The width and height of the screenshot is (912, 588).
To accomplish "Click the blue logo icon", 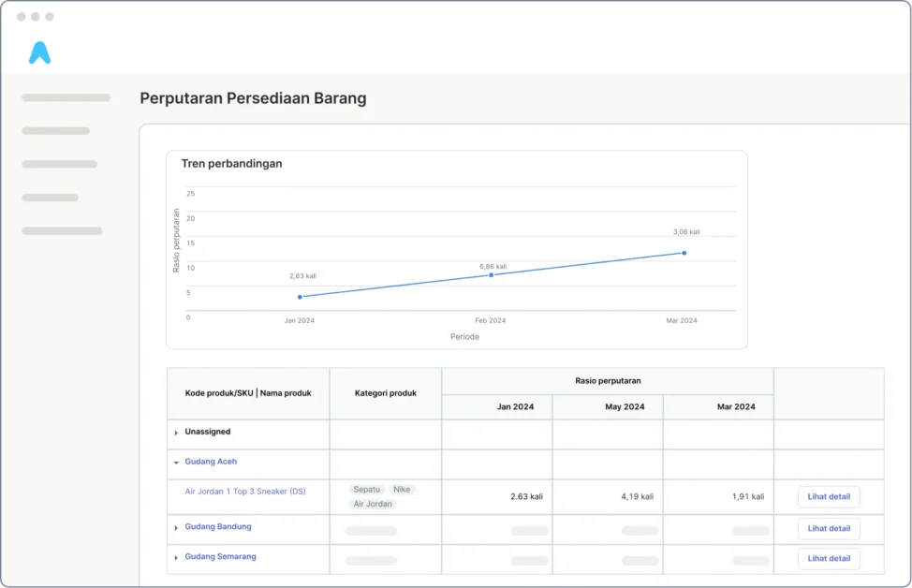I will point(39,53).
